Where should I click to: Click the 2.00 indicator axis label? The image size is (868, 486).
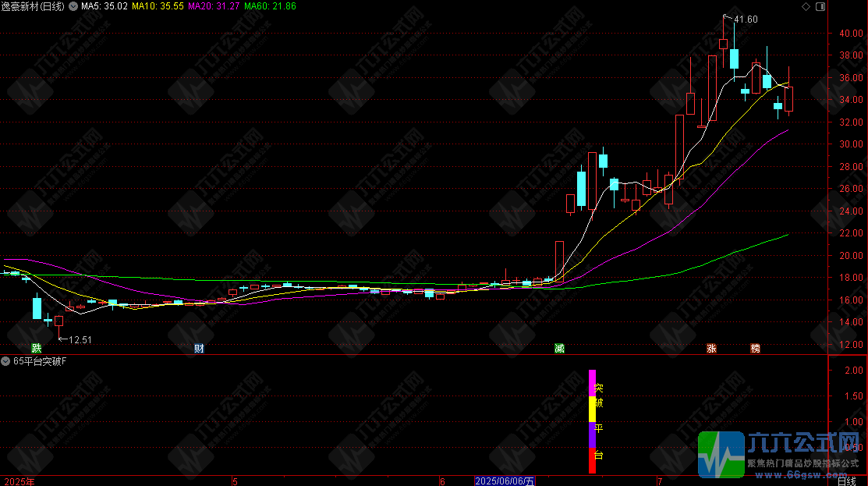tap(854, 370)
